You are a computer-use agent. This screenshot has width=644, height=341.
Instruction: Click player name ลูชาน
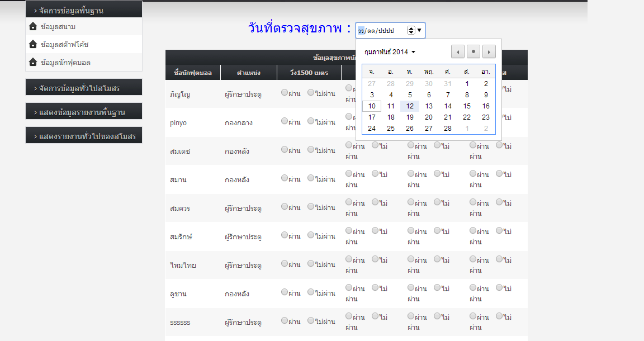pyautogui.click(x=178, y=294)
